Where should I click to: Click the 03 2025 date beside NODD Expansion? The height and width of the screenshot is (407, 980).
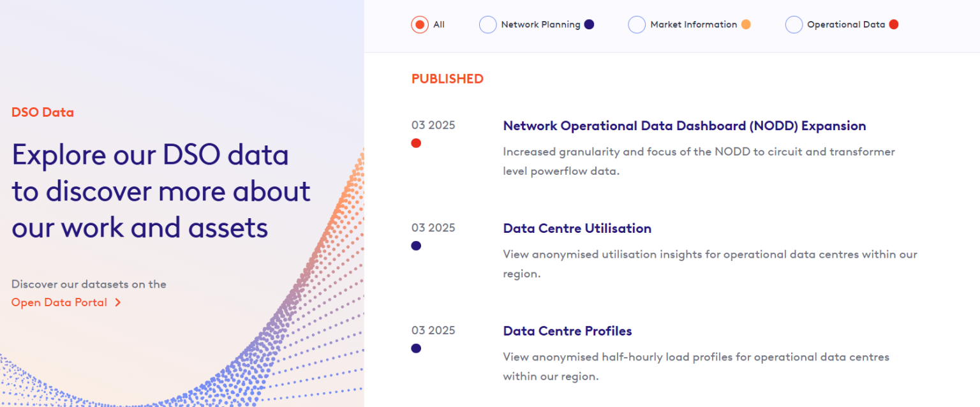click(433, 125)
